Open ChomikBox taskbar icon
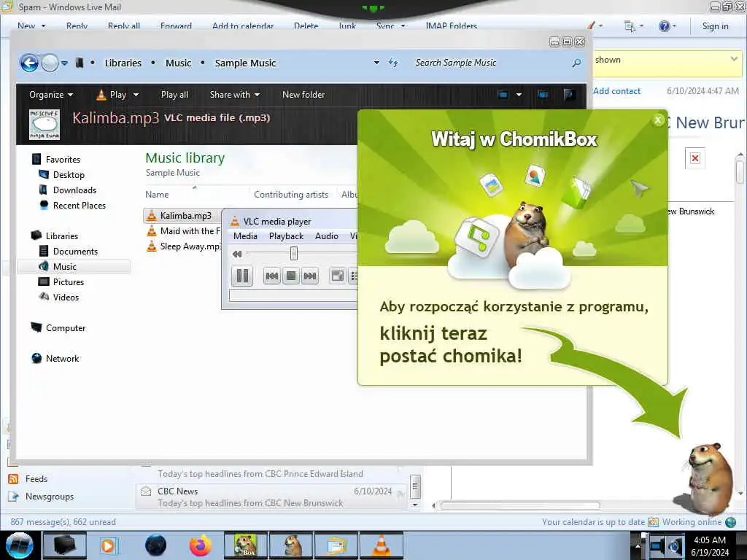 (245, 545)
